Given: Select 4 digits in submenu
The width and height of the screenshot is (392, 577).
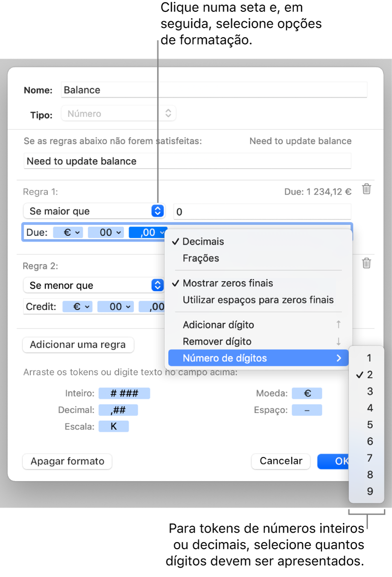Looking at the screenshot, I should coord(366,408).
